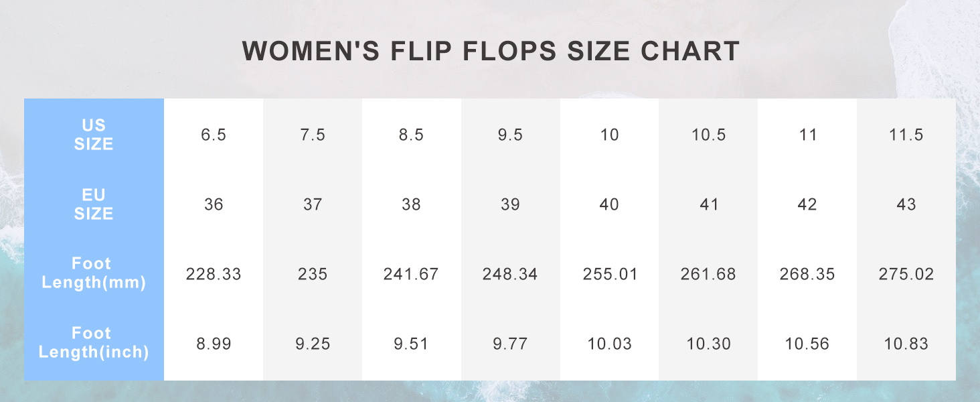The height and width of the screenshot is (402, 980).
Task: Click the 255.01 mm foot length cell
Action: point(609,274)
